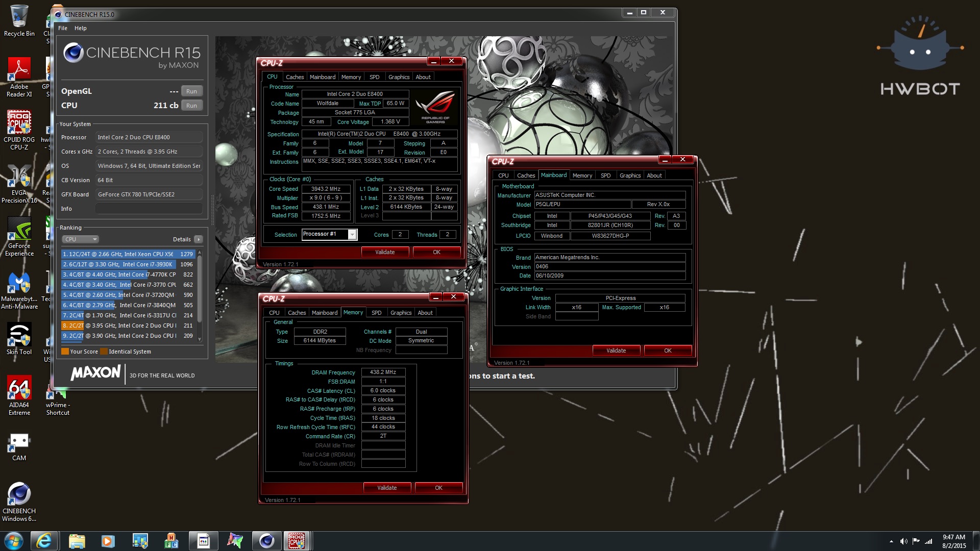Click the monitor-with-shield taskbar icon
The image size is (980, 551).
(140, 541)
